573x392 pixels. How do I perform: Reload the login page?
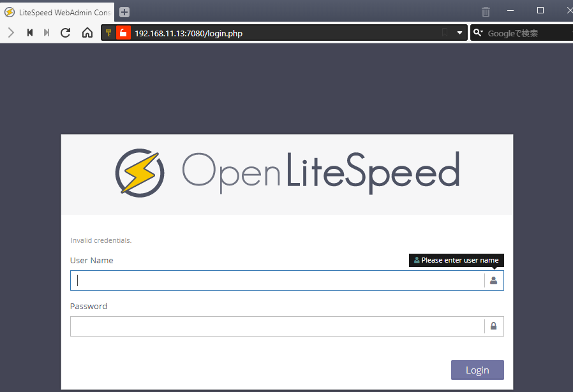(65, 33)
